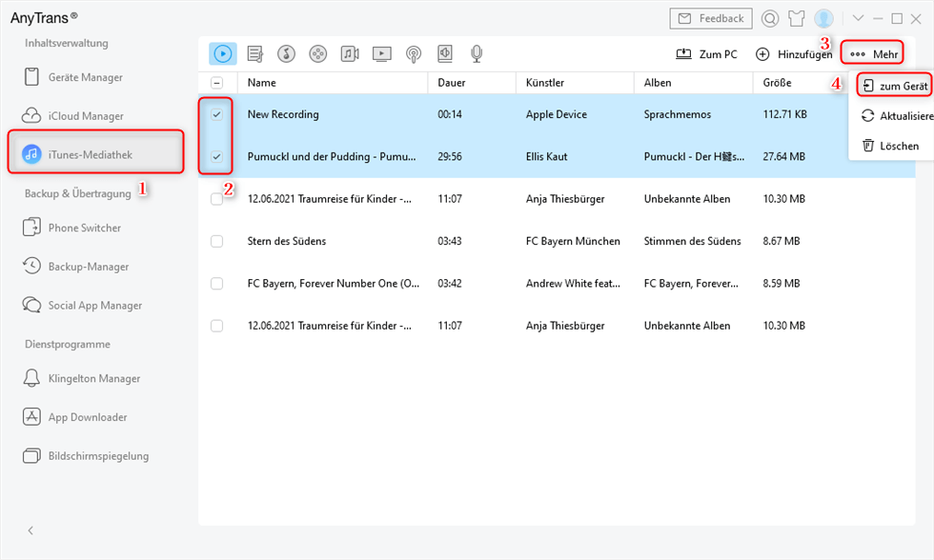The height and width of the screenshot is (560, 934).
Task: Select the film reel Movies category icon
Action: tap(318, 54)
